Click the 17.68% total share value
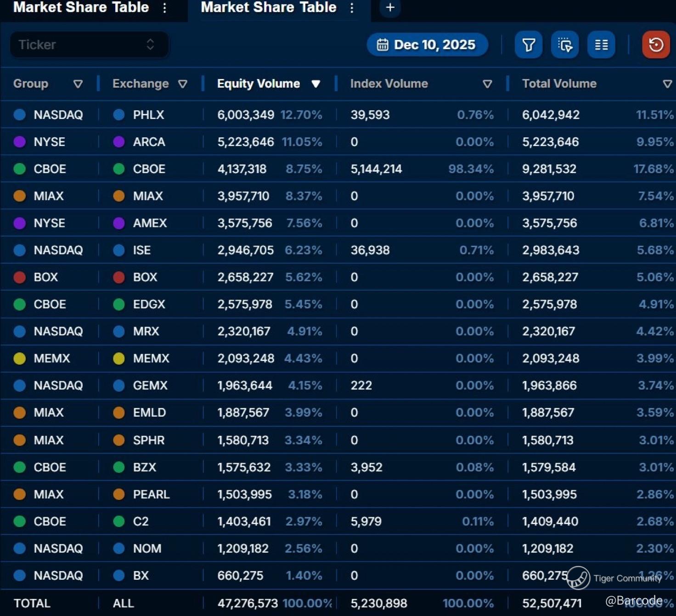 (653, 169)
